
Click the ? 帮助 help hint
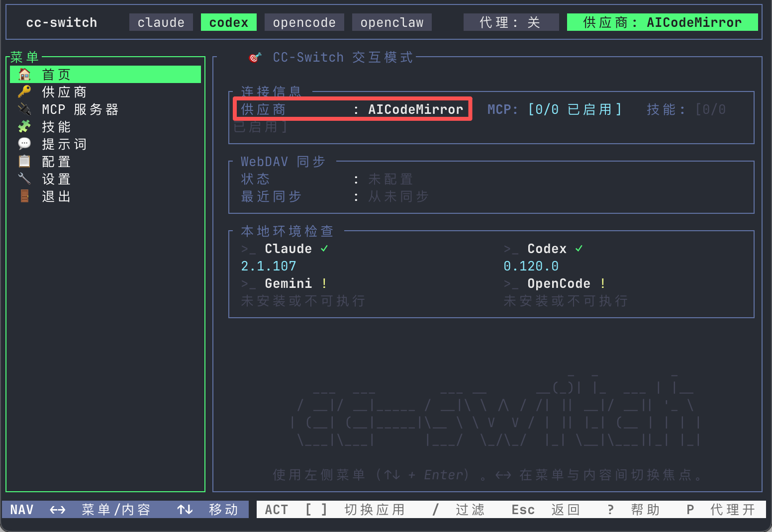coord(633,510)
